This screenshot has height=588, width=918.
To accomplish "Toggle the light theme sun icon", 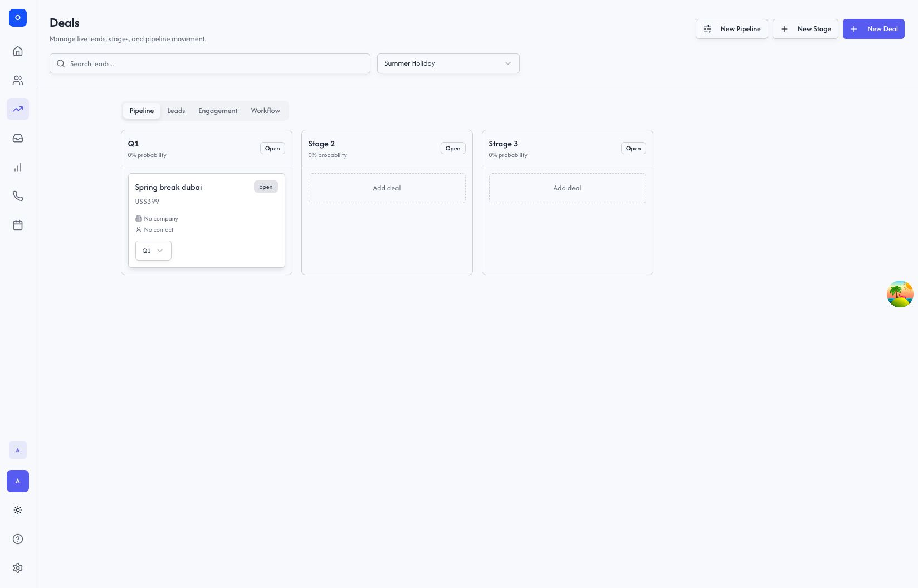I will click(x=18, y=510).
